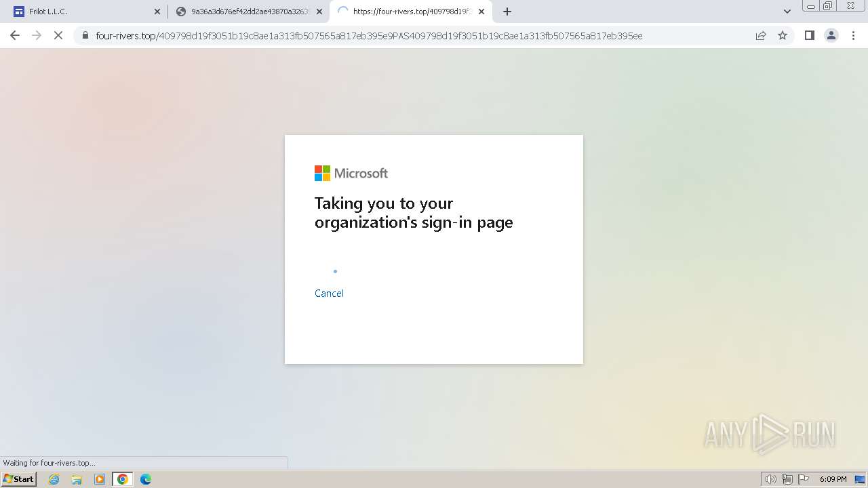Close the 9a36a3d676ef tab
Viewport: 868px width, 488px height.
319,12
